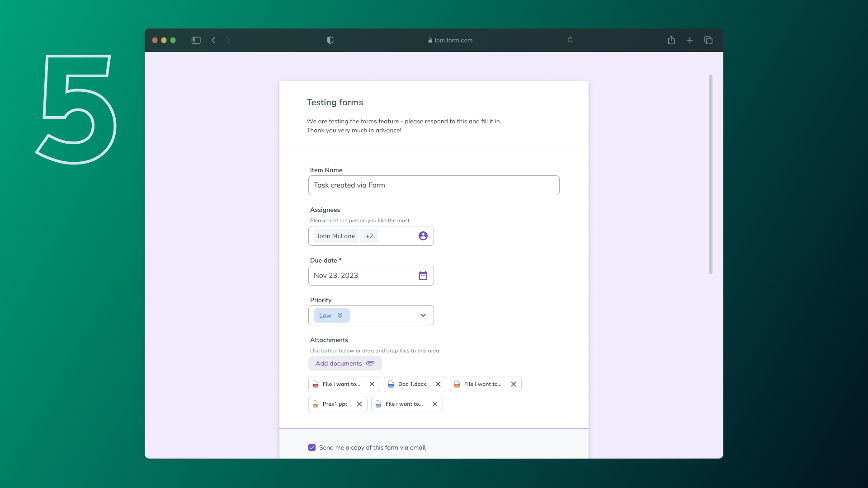Open the Pres1.ppt attachment name

335,404
